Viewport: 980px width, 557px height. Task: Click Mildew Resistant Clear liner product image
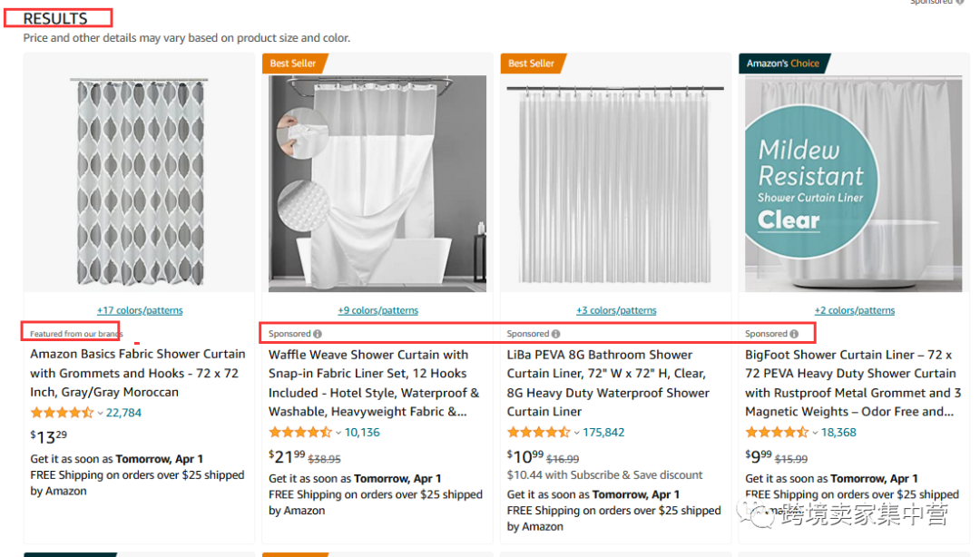[x=853, y=183]
